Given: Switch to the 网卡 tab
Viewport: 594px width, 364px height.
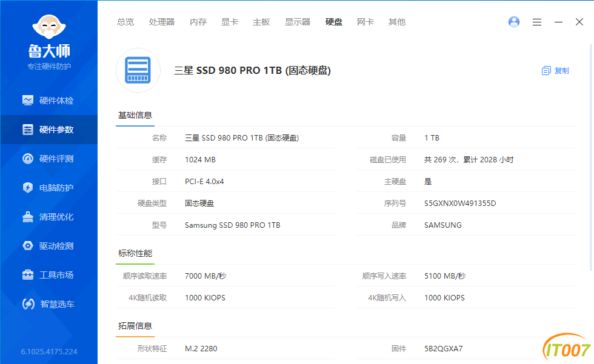Looking at the screenshot, I should (365, 22).
